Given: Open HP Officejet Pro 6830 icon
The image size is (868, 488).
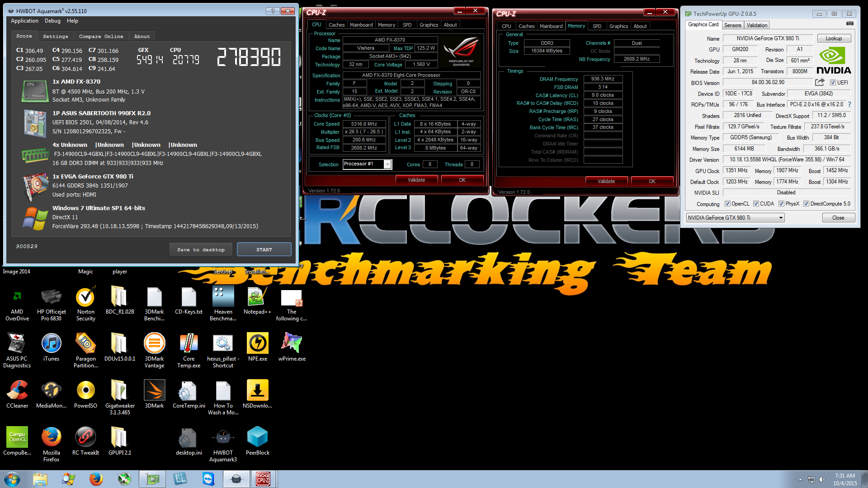Looking at the screenshot, I should coord(52,303).
